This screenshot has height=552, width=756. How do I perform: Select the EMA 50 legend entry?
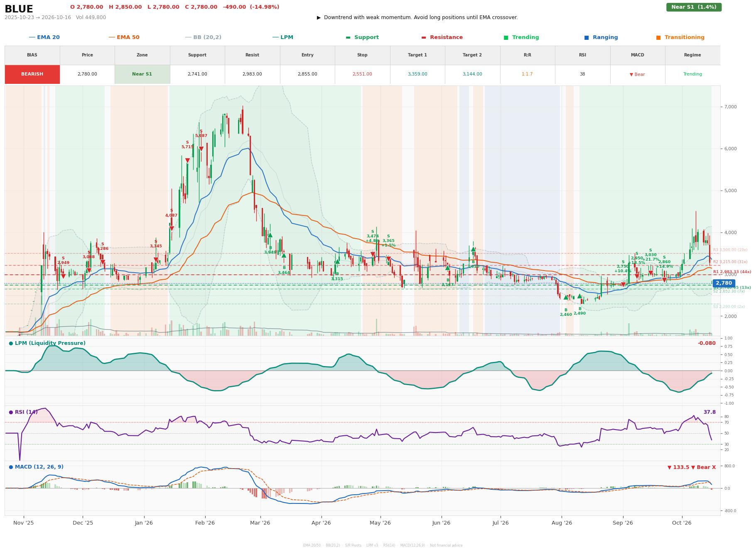(124, 37)
